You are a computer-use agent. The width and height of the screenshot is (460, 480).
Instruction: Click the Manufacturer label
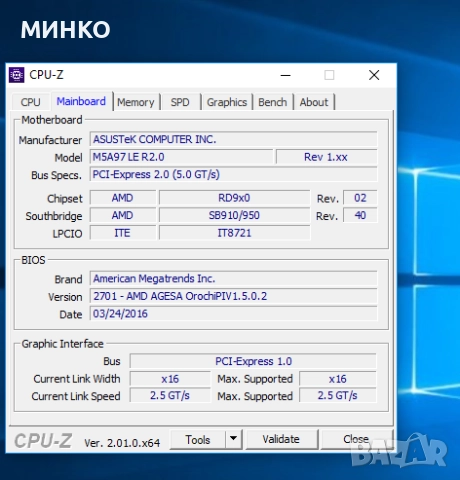50,140
